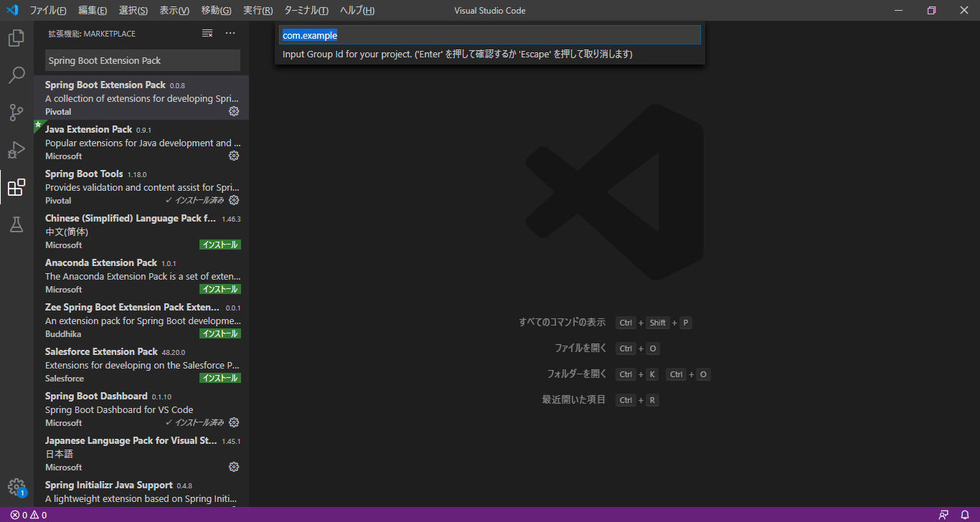The image size is (980, 522).
Task: Click the VS Code logo in title bar
Action: coord(12,10)
